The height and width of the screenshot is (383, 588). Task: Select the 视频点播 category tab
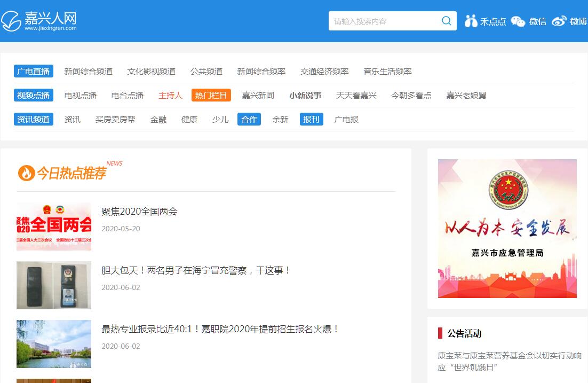[33, 95]
